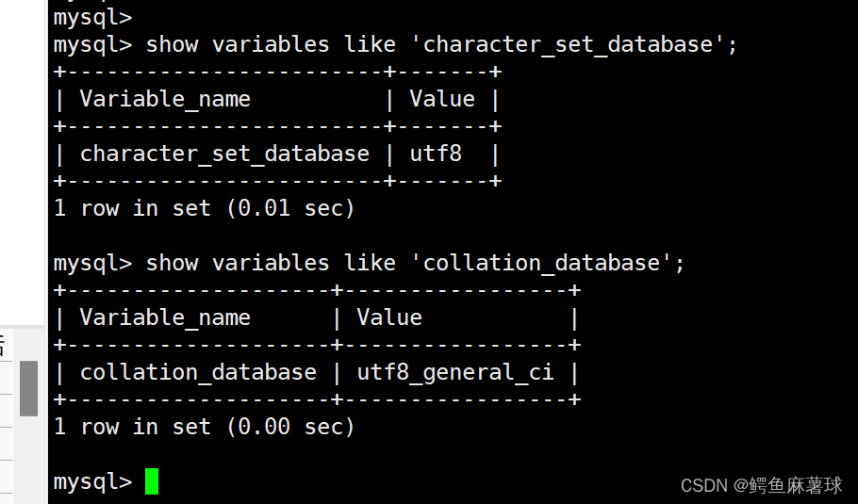Click the gray scrollbar thumb in left panel

point(28,388)
